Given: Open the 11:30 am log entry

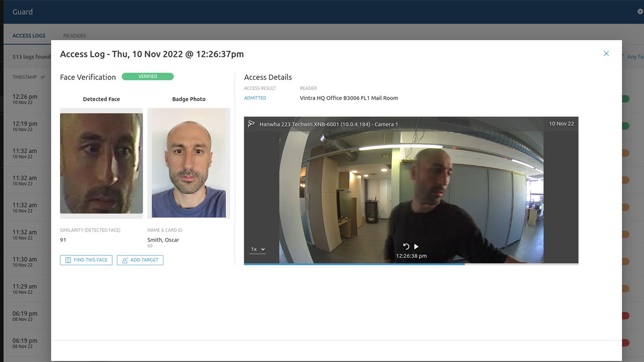Looking at the screenshot, I should 25,261.
